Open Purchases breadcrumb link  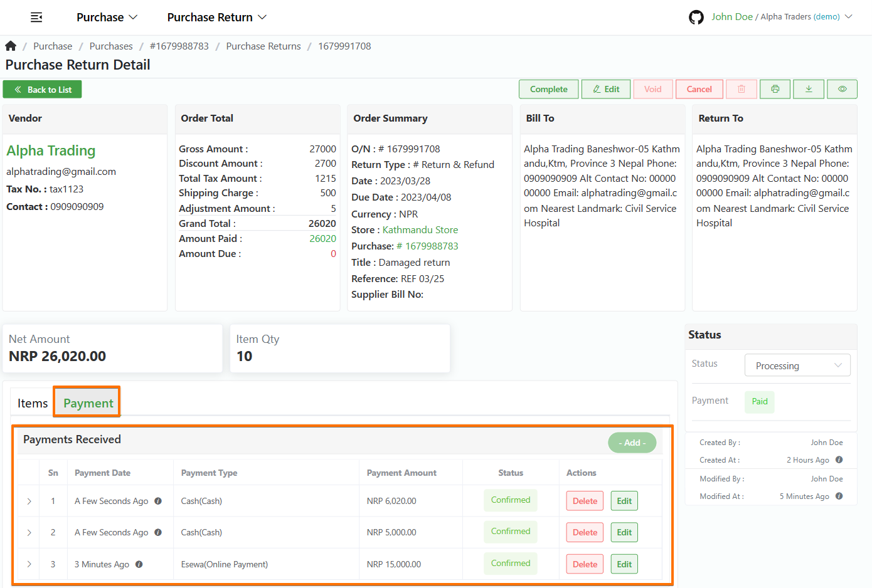(111, 46)
